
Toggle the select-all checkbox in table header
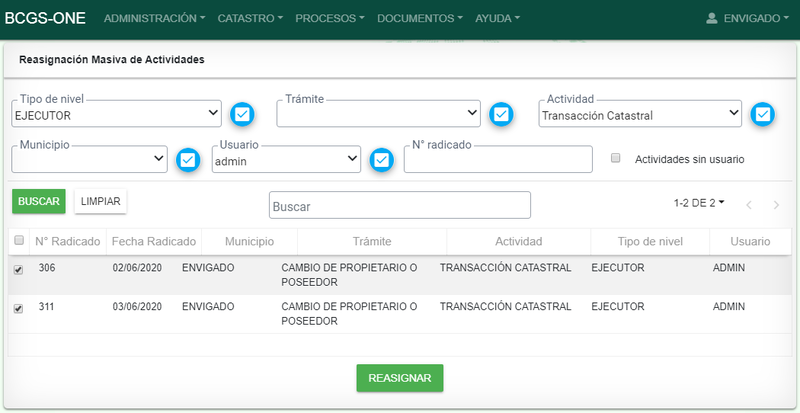pos(18,240)
